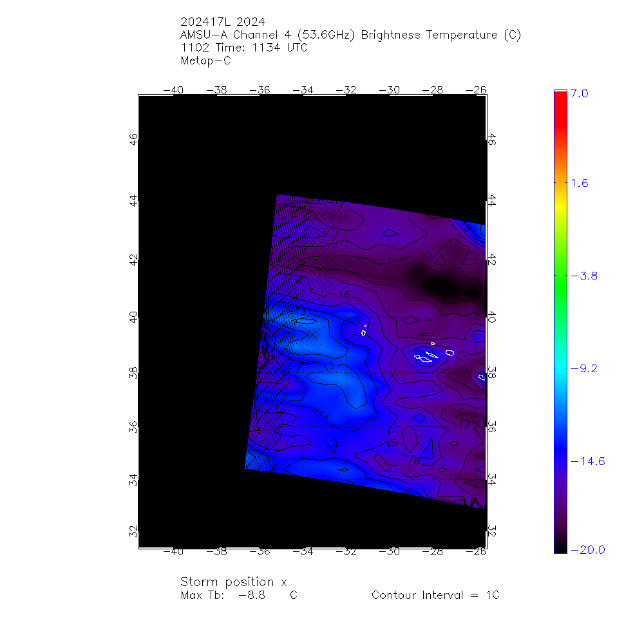
Task: Click the storm ID text "202417L 2024"
Action: (223, 22)
